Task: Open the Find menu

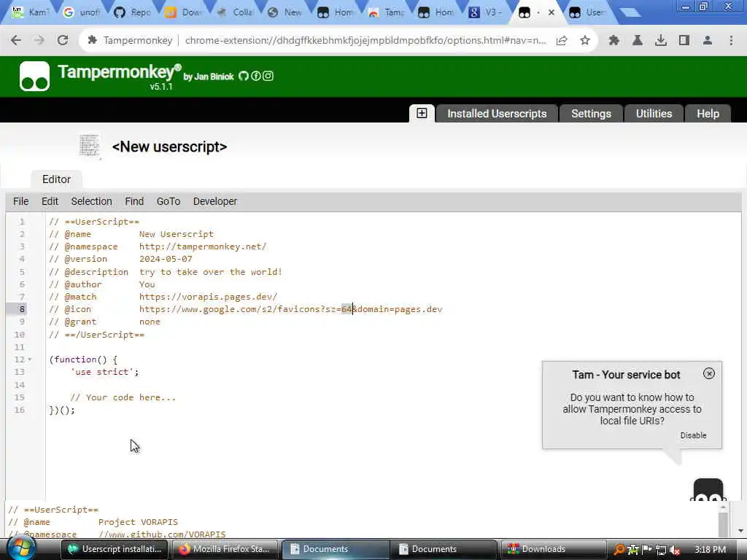Action: click(x=134, y=201)
